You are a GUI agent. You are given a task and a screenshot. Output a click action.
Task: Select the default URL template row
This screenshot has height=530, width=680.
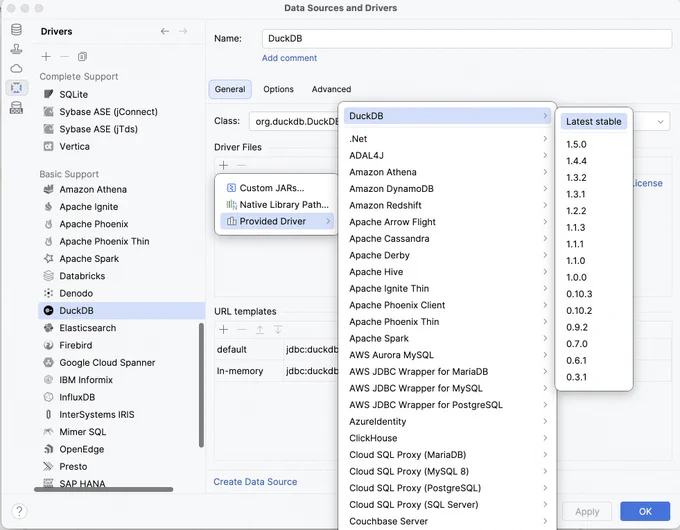pyautogui.click(x=277, y=350)
